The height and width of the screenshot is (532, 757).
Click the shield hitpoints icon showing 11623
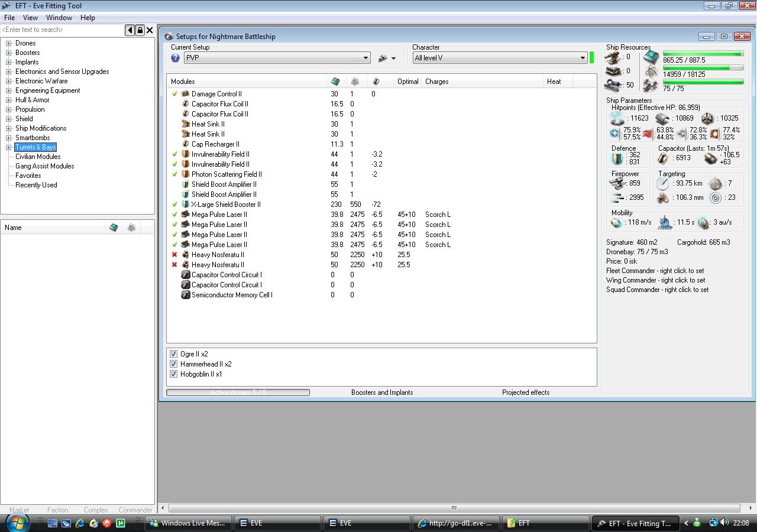617,118
